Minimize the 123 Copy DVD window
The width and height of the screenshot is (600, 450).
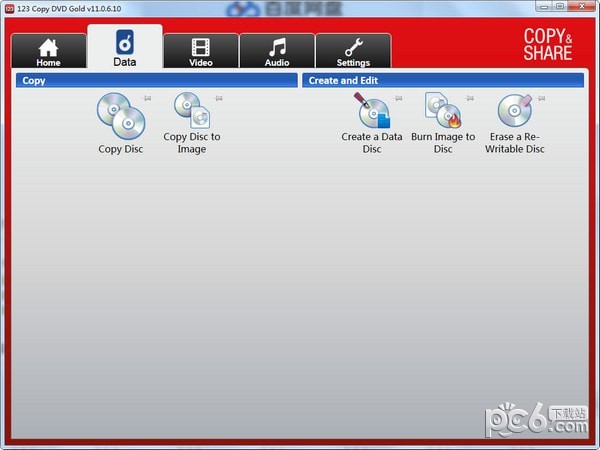(544, 7)
